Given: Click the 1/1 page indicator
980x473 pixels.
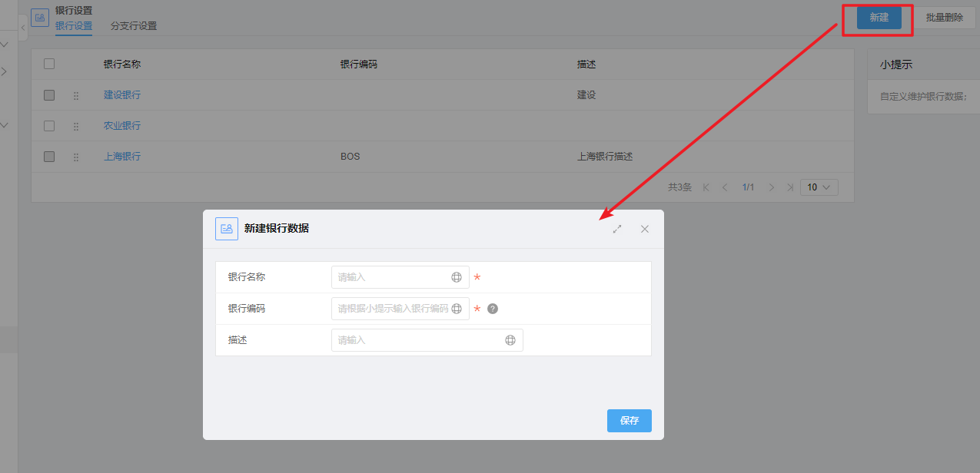Looking at the screenshot, I should click(748, 187).
